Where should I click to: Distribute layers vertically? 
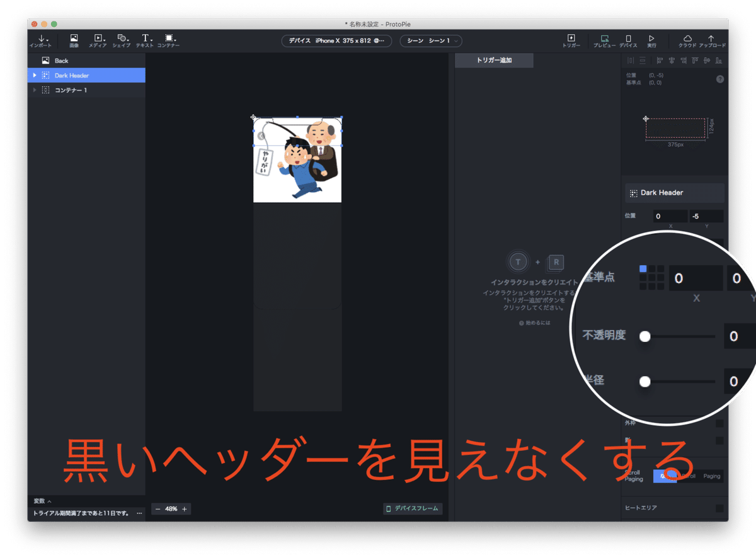point(642,60)
